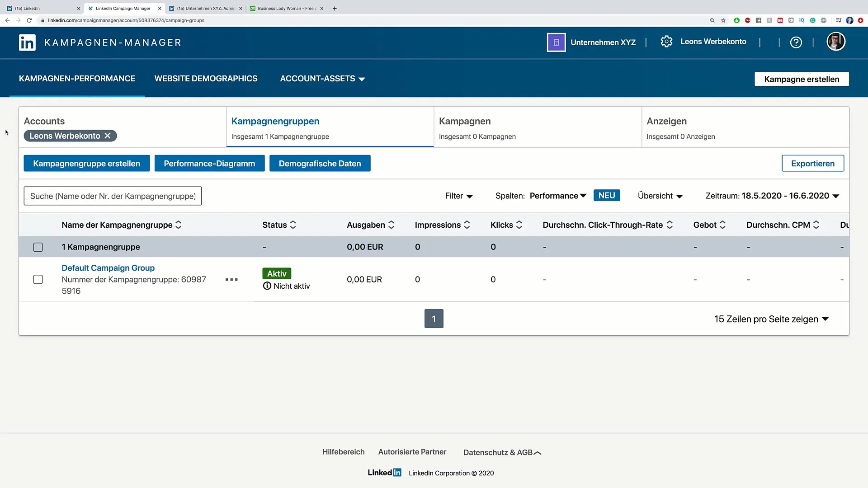The height and width of the screenshot is (488, 868).
Task: Sort by Durchschn. Click-Through-Rate column
Action: (670, 225)
